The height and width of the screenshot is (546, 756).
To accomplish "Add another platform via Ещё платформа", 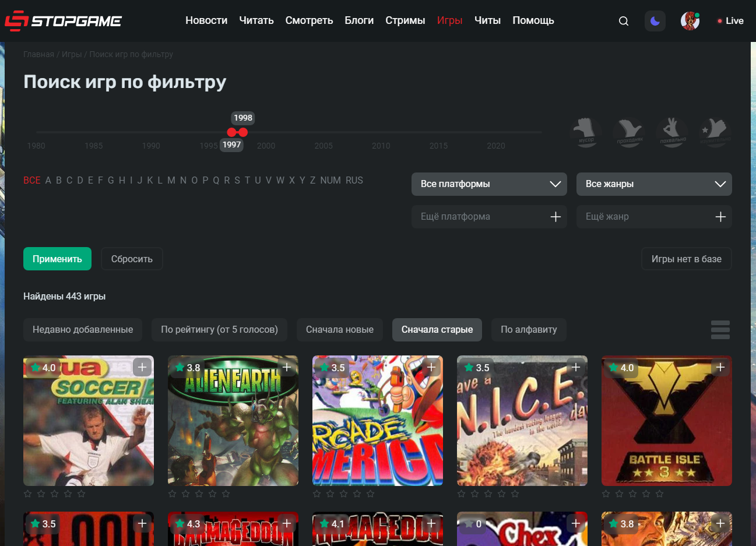I will pyautogui.click(x=489, y=217).
